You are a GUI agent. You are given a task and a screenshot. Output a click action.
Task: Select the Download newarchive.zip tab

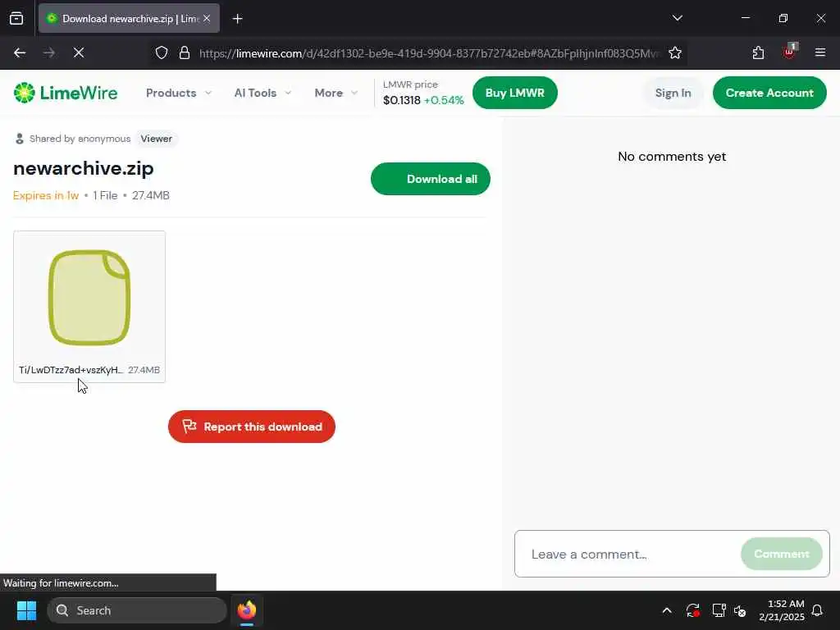129,18
